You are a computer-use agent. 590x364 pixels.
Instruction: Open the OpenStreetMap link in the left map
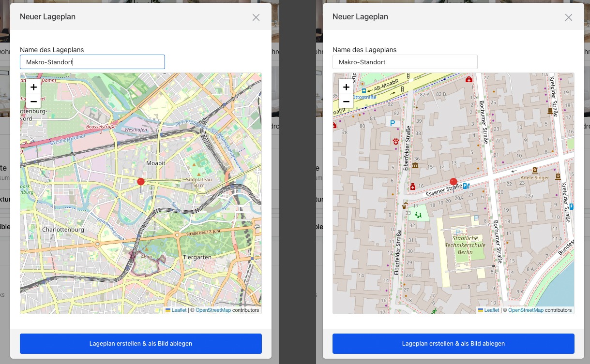tap(213, 310)
